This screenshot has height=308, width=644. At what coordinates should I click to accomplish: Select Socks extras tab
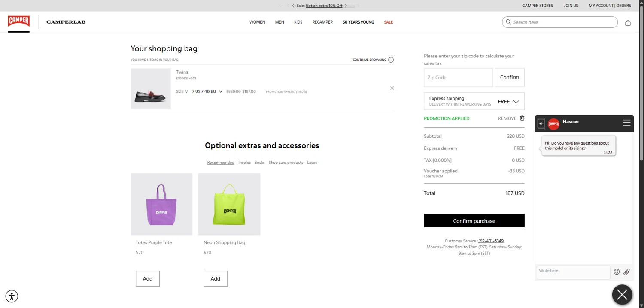click(x=260, y=163)
